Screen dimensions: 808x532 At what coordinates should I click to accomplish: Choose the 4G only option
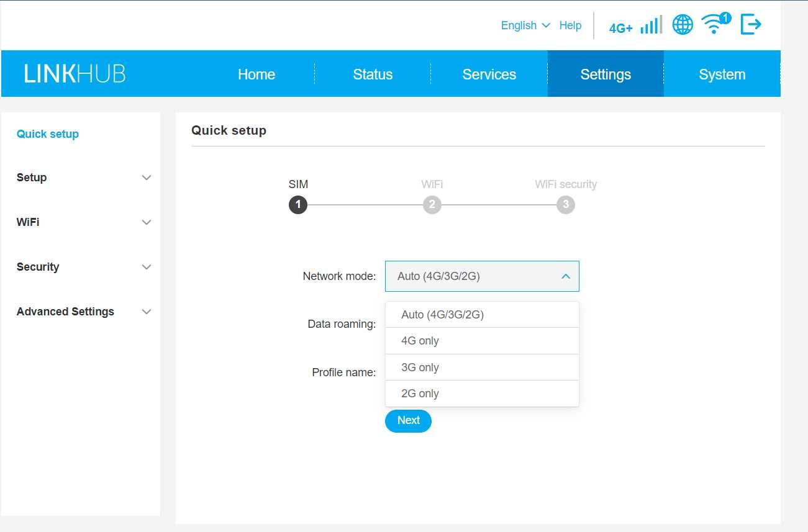(x=482, y=341)
